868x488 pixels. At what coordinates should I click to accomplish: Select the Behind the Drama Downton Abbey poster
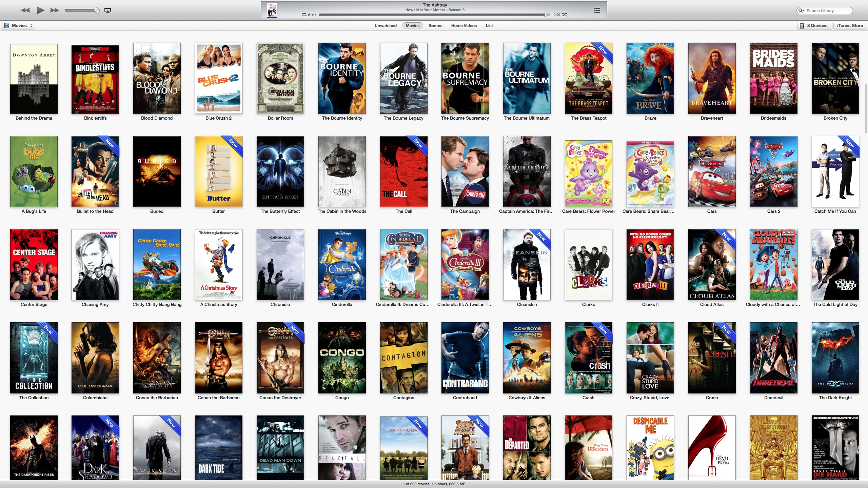(x=34, y=79)
